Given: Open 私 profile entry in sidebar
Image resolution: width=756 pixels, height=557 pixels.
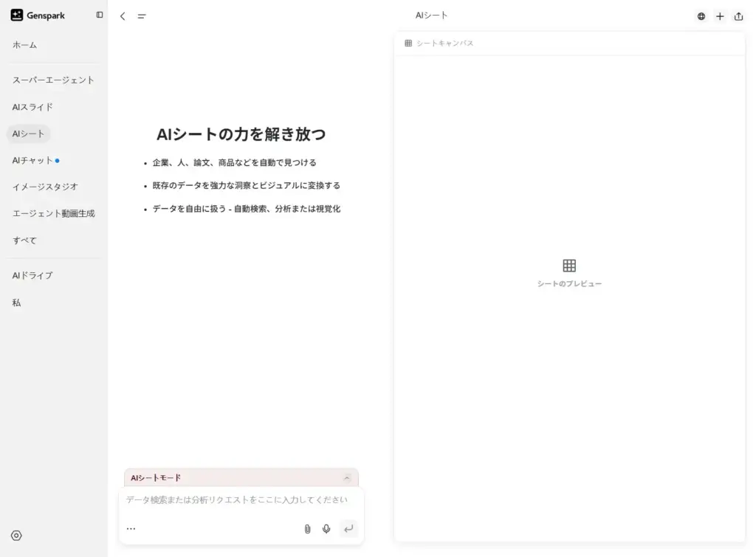Looking at the screenshot, I should (16, 302).
